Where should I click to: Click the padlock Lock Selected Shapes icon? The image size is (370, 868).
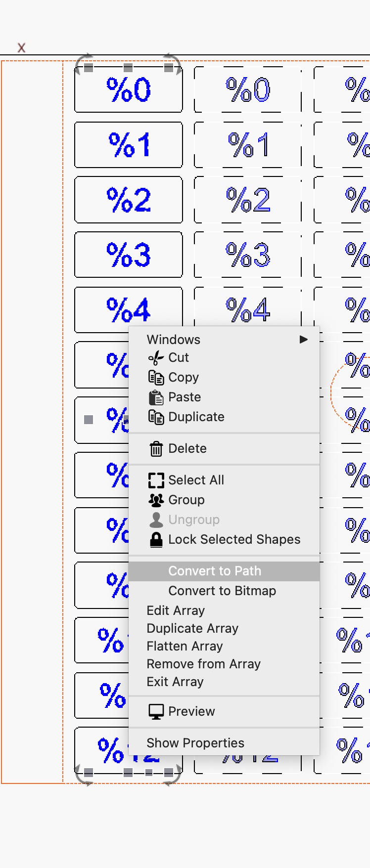point(156,540)
